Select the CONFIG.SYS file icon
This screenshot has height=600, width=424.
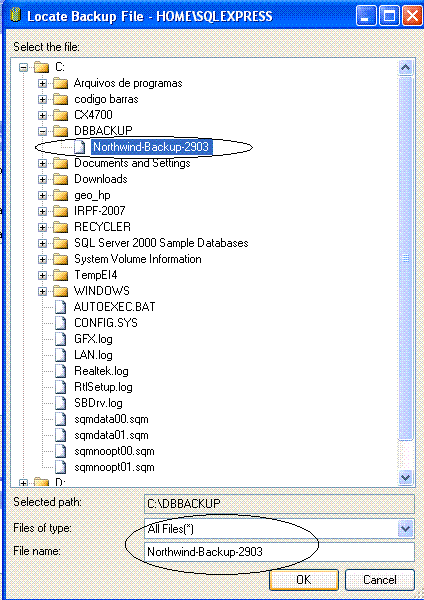click(60, 323)
